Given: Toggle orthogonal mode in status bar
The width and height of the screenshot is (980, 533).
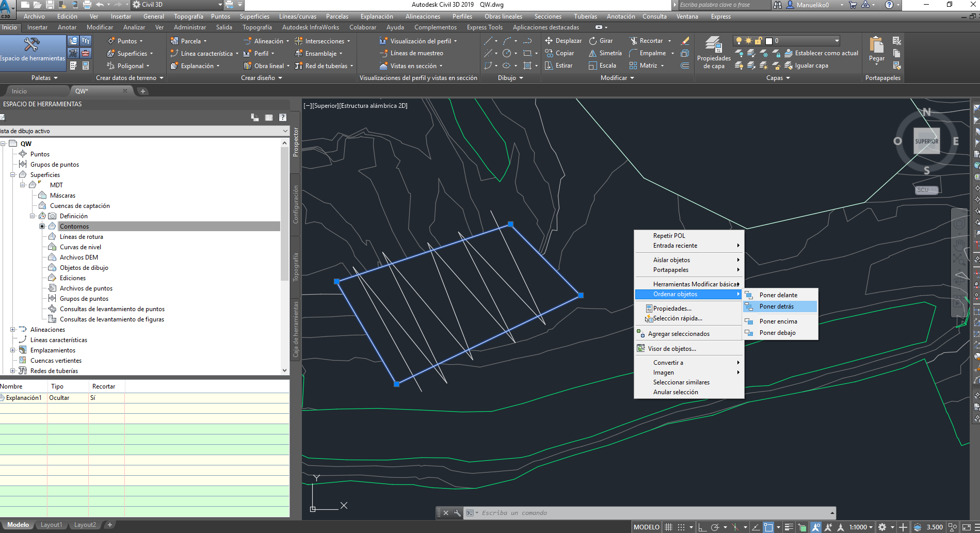Looking at the screenshot, I should (x=702, y=527).
